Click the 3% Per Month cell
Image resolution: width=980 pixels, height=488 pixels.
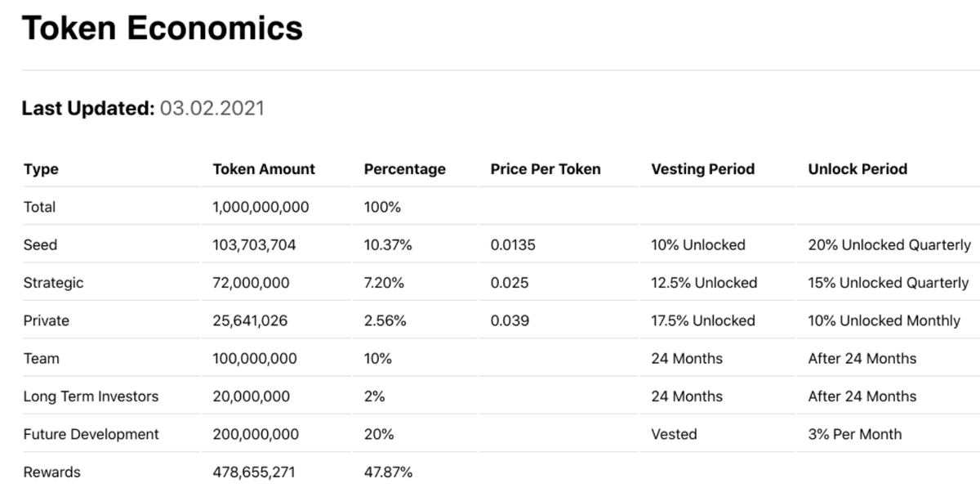(x=855, y=434)
